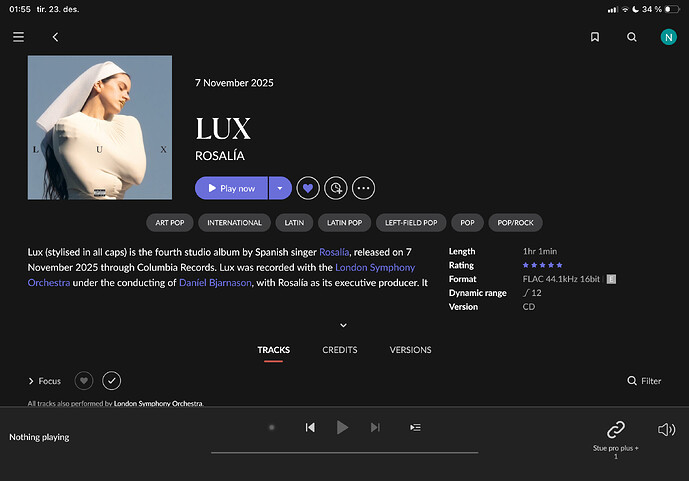Switch to the Versions tab
Image resolution: width=689 pixels, height=481 pixels.
(x=410, y=350)
